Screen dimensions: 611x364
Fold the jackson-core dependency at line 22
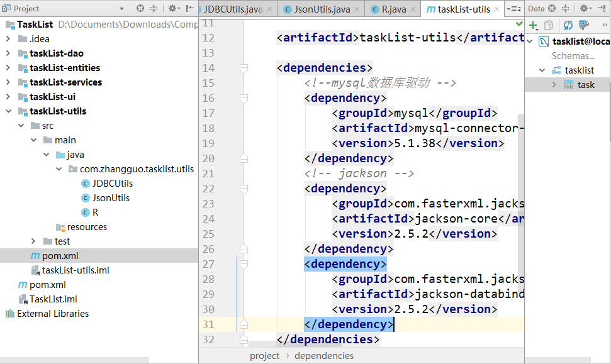click(244, 189)
